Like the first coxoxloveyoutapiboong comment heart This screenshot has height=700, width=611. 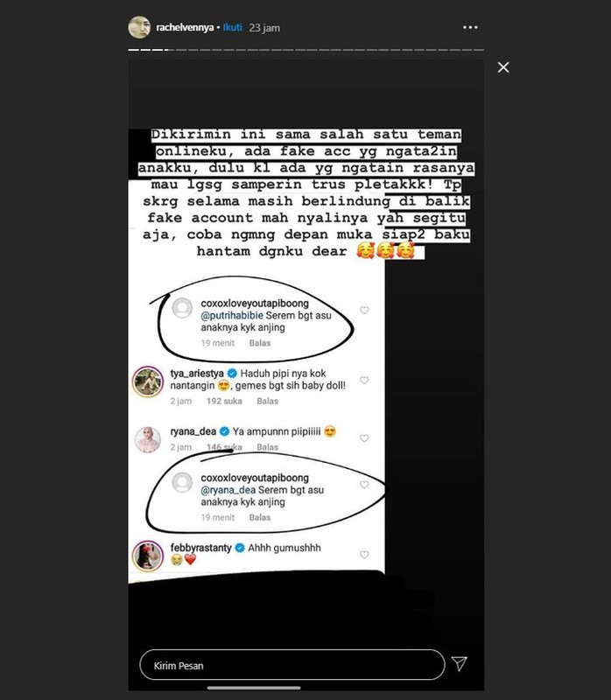[x=364, y=310]
